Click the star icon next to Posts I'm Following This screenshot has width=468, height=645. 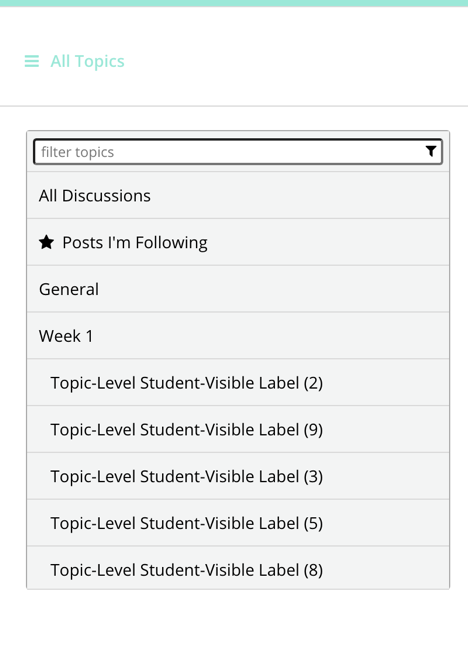point(46,242)
